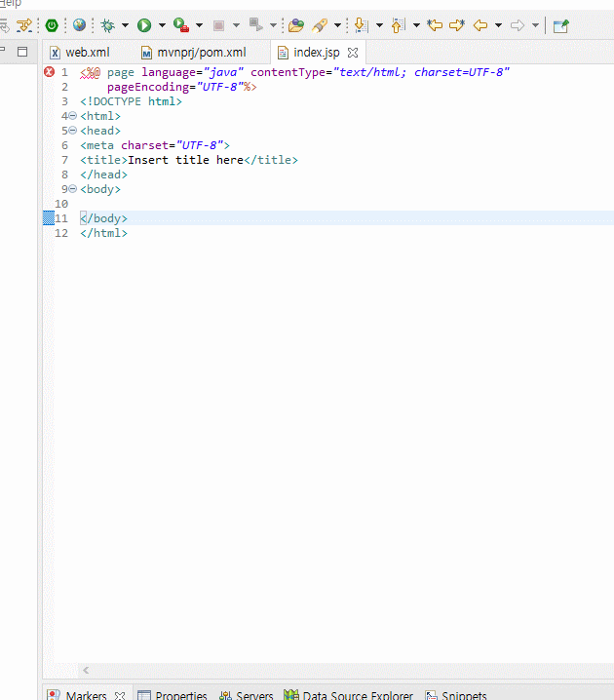Image resolution: width=614 pixels, height=700 pixels.
Task: Click the Properties view table icon
Action: coord(144,695)
